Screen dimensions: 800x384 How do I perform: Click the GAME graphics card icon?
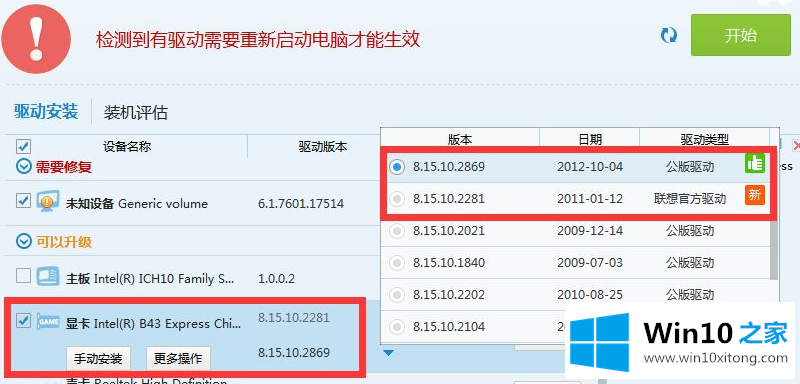(48, 322)
